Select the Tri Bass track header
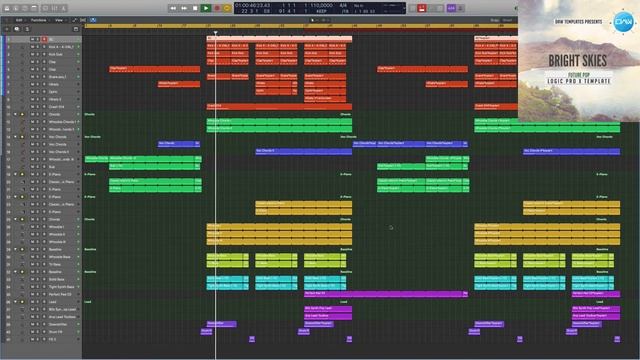Viewport: 640px width, 360px height. pyautogui.click(x=42, y=264)
